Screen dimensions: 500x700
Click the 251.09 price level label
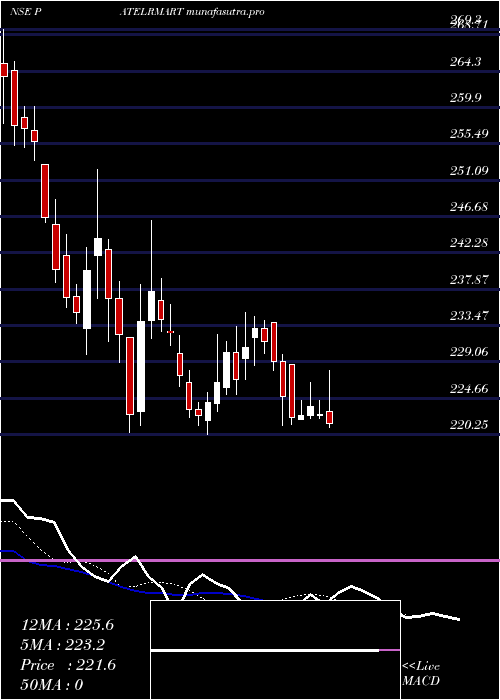(x=468, y=171)
